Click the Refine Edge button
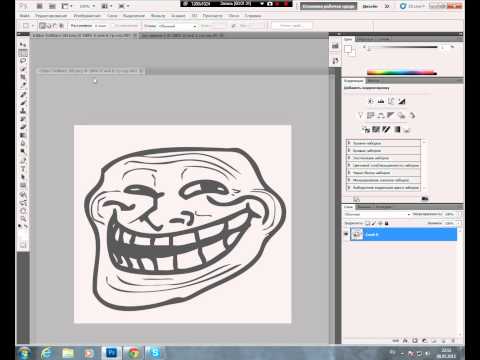The width and height of the screenshot is (480, 360). pos(292,26)
